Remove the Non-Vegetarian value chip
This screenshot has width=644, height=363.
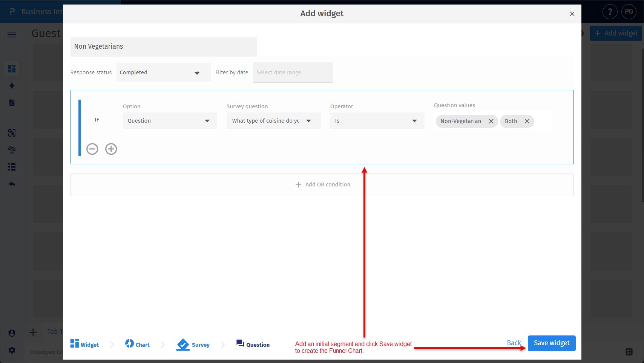tap(491, 121)
